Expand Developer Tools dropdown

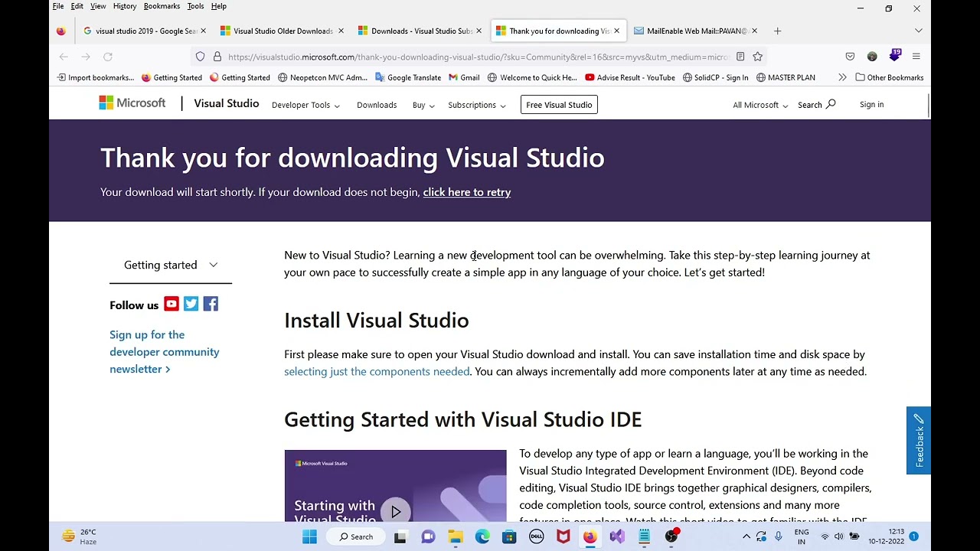[305, 105]
